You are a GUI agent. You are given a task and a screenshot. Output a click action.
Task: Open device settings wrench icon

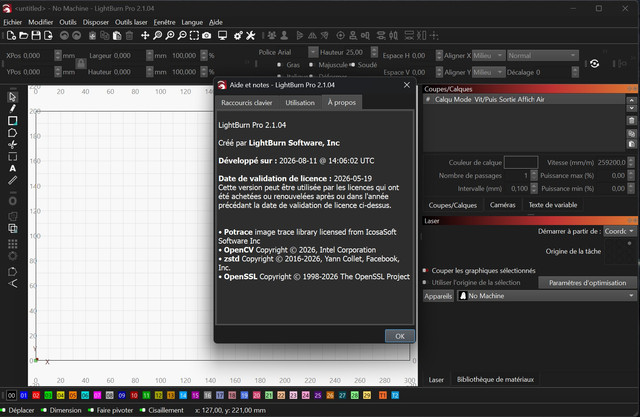[250, 36]
